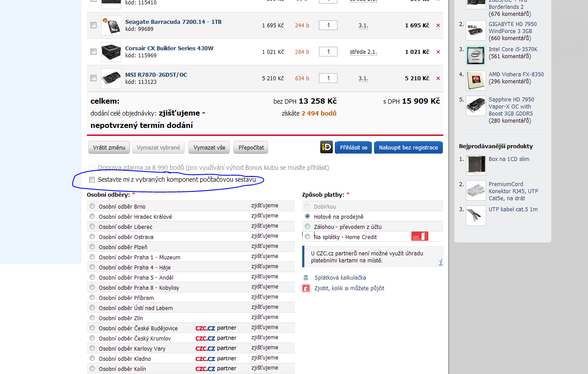Viewport: 588px width, 374px height.
Task: Open GIGABYTE HD 7950 WindForce sidebar link
Action: coord(513,28)
